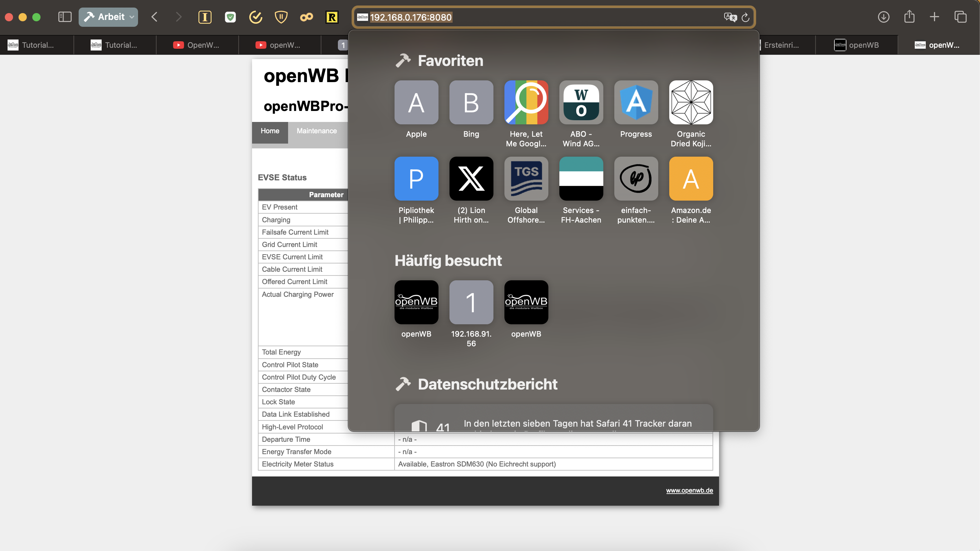Open a new tab

[x=934, y=17]
